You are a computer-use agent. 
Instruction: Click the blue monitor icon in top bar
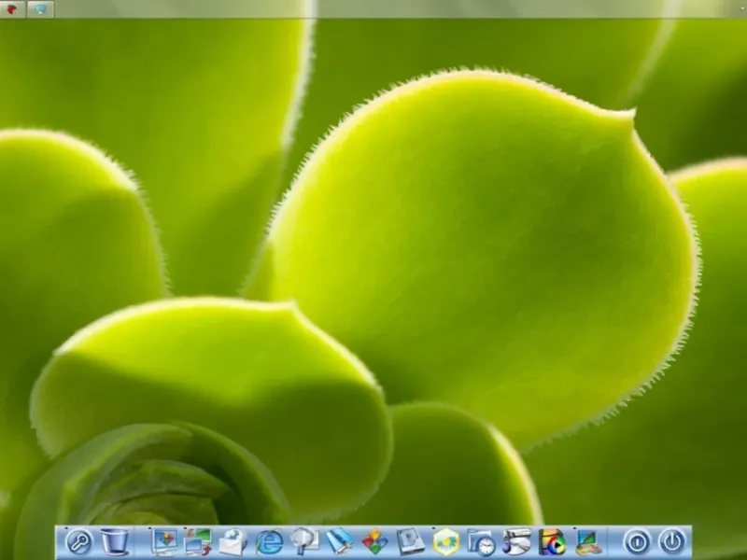[x=40, y=9]
